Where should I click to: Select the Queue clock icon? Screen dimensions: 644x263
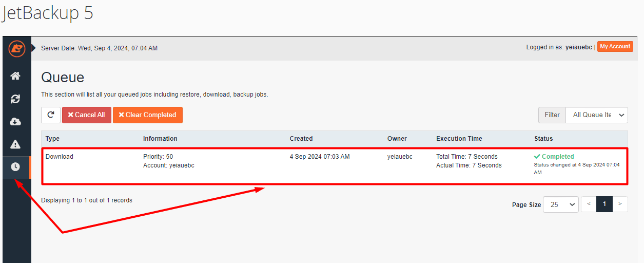point(15,167)
